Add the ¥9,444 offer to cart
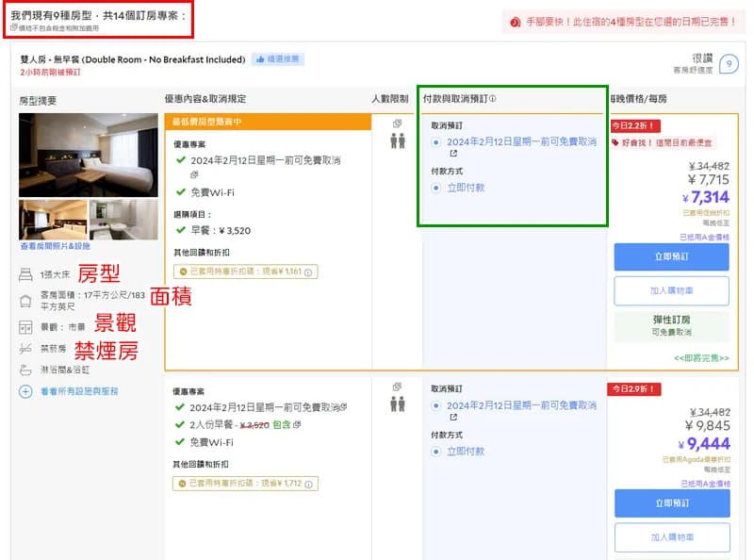Image resolution: width=754 pixels, height=560 pixels. click(x=672, y=537)
